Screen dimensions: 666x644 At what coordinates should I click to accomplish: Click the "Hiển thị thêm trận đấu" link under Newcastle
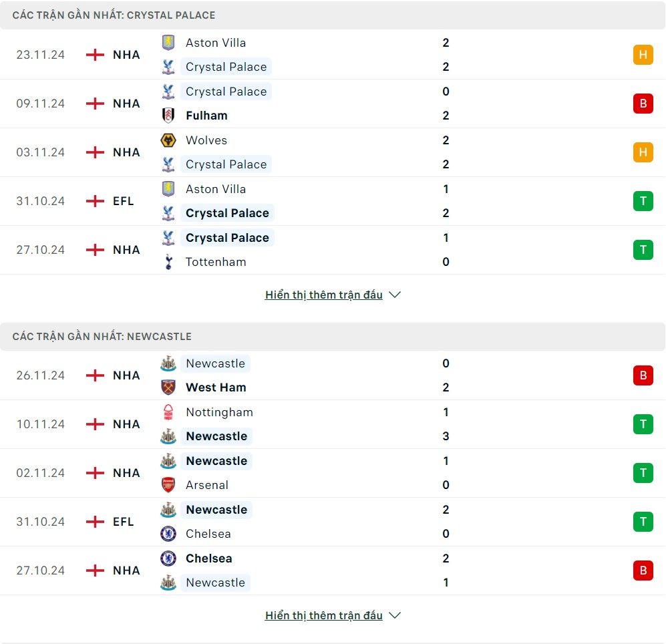point(323,615)
